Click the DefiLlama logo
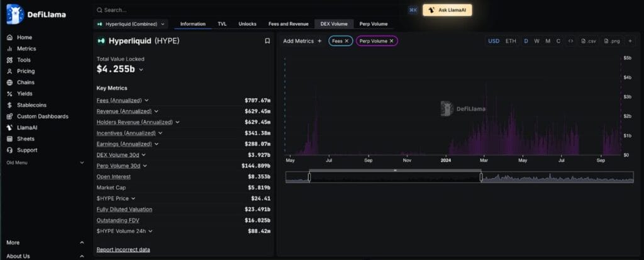 coord(36,14)
